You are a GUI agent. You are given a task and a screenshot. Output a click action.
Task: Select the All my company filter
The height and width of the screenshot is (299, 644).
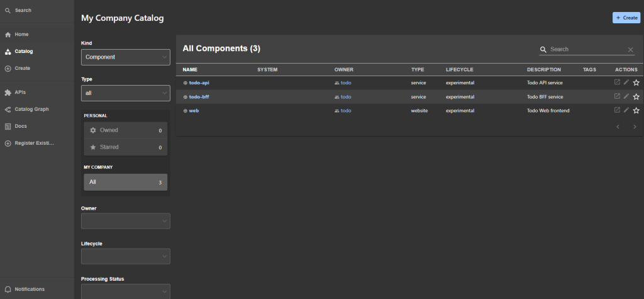(x=126, y=182)
